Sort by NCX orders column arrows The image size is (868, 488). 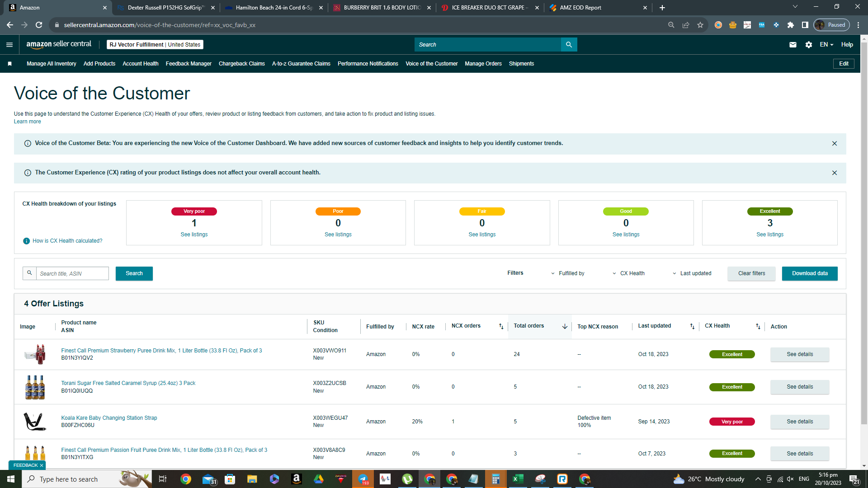click(x=501, y=326)
